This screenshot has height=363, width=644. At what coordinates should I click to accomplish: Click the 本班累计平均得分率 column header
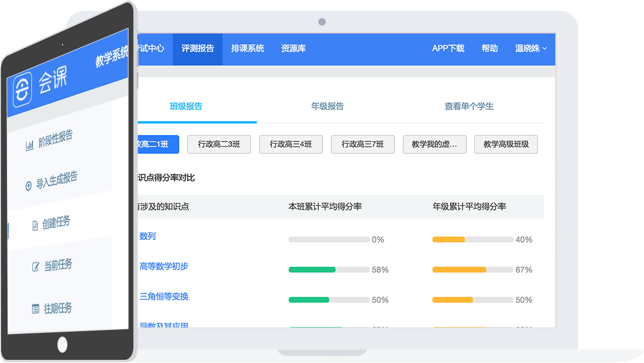point(325,207)
